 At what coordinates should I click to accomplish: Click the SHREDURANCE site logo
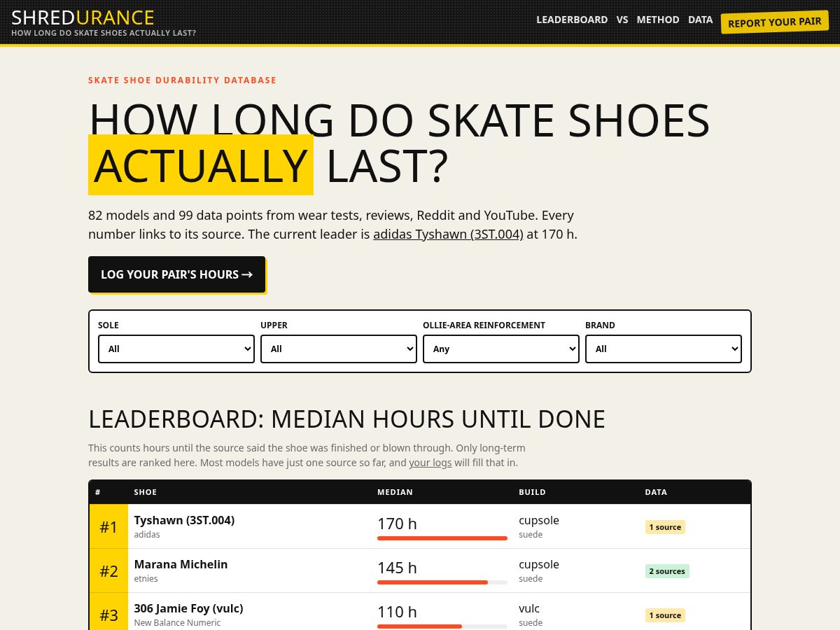(83, 17)
